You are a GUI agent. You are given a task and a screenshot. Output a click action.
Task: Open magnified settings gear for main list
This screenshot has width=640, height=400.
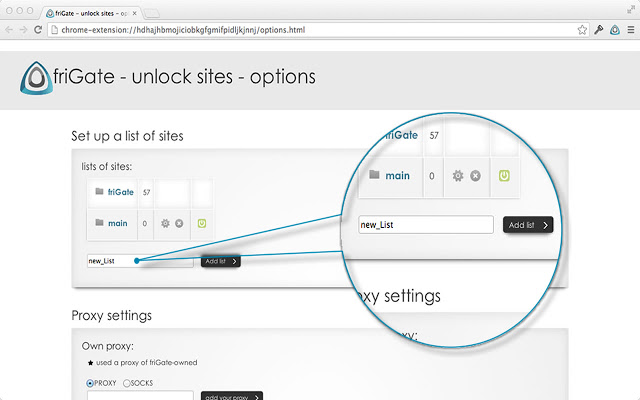coord(458,176)
